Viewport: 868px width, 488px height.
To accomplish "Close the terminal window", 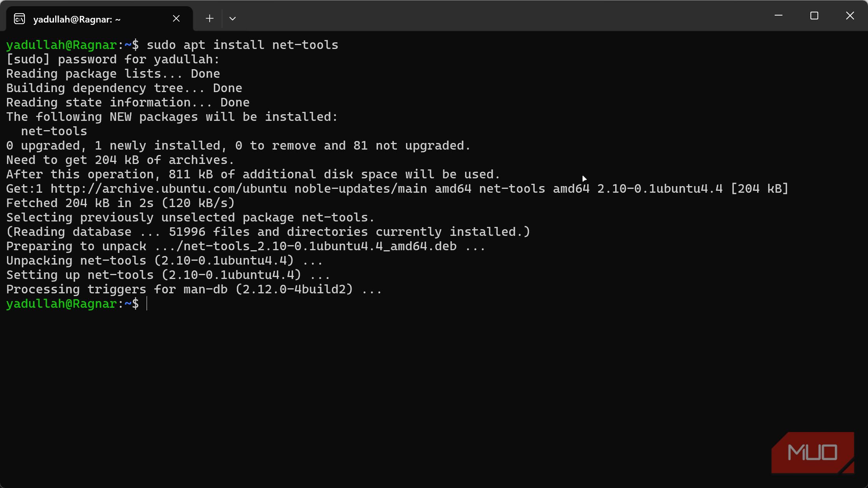I will click(x=850, y=16).
